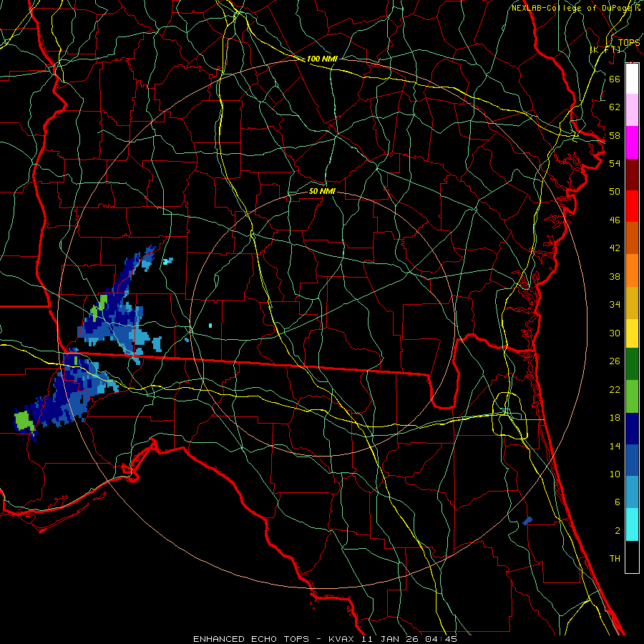The height and width of the screenshot is (644, 644).
Task: Click the "26" legend value
Action: pos(615,361)
